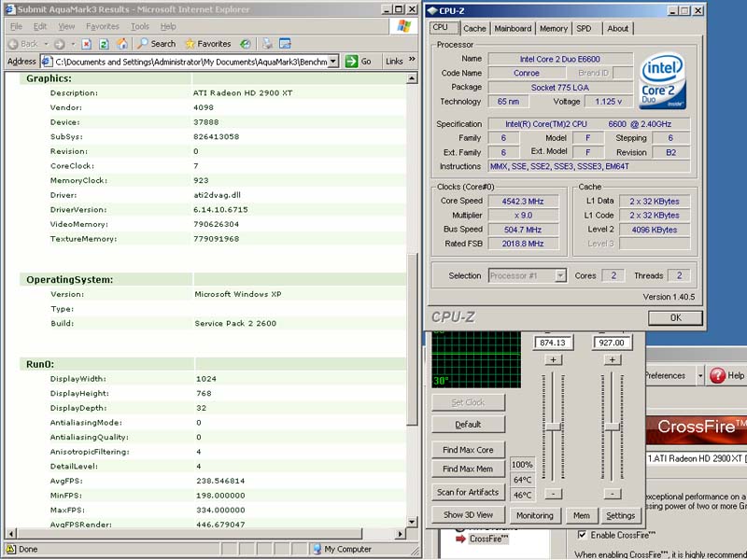Refresh the AquaMark3 results page

point(104,44)
